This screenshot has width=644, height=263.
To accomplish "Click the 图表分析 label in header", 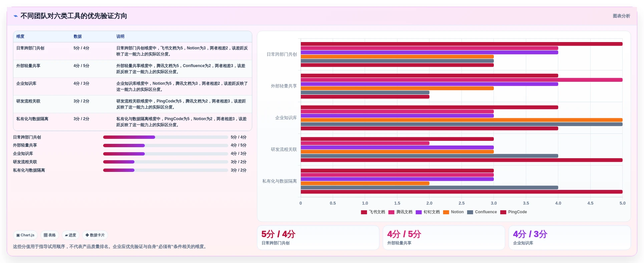I will (621, 16).
